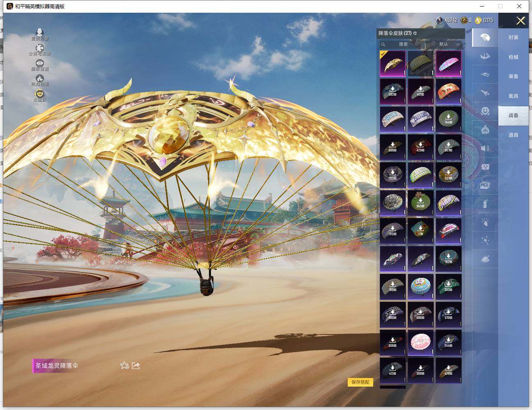Click the gold coin icon showing 12175

[478, 20]
